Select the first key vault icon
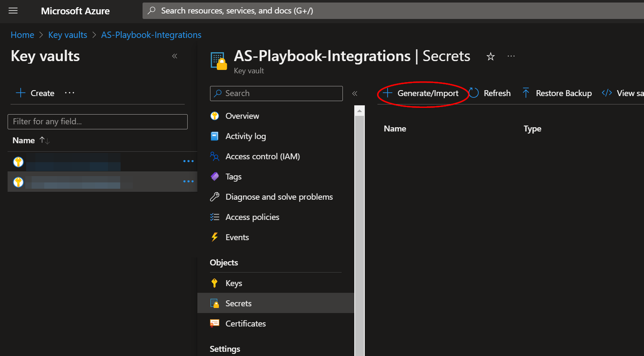The image size is (644, 356). [x=18, y=161]
